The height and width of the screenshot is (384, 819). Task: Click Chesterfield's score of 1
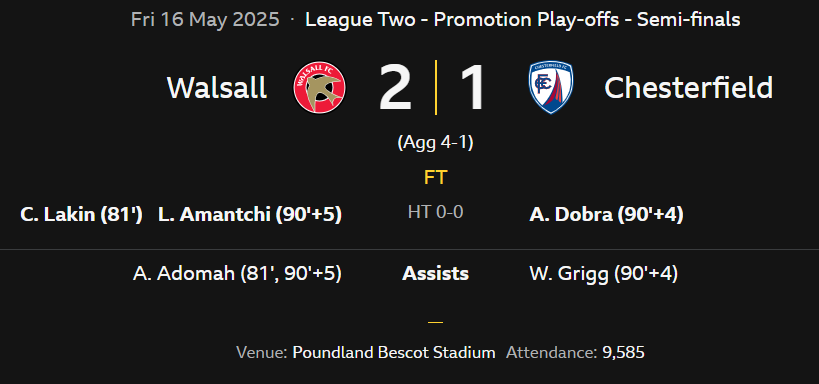tap(473, 87)
